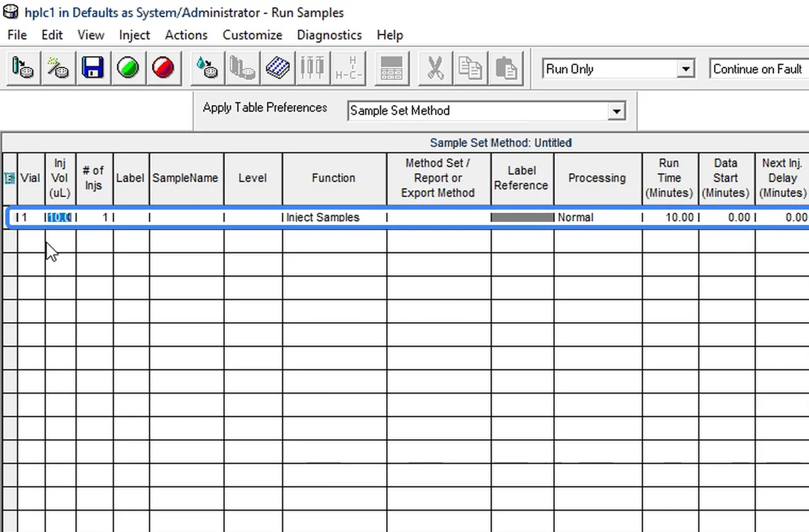The image size is (809, 532).
Task: Click the # of Injs cell
Action: pos(94,218)
